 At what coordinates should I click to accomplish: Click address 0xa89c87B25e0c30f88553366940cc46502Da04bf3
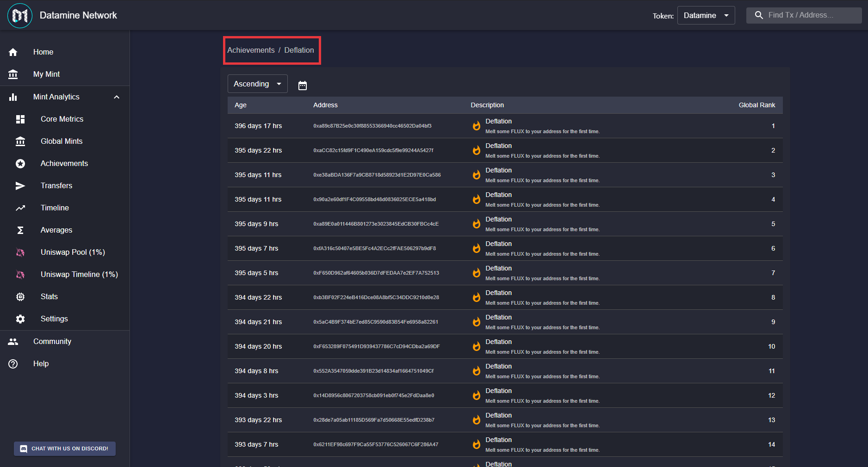click(372, 126)
